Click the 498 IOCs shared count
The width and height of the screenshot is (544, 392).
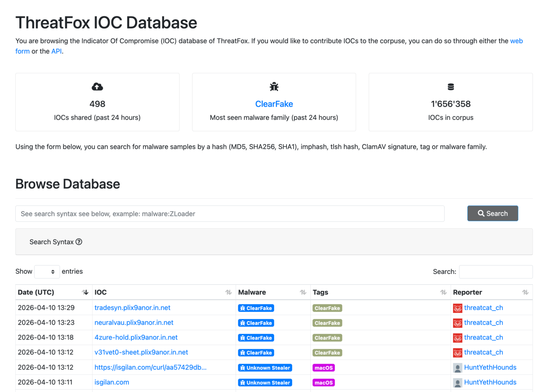click(97, 104)
